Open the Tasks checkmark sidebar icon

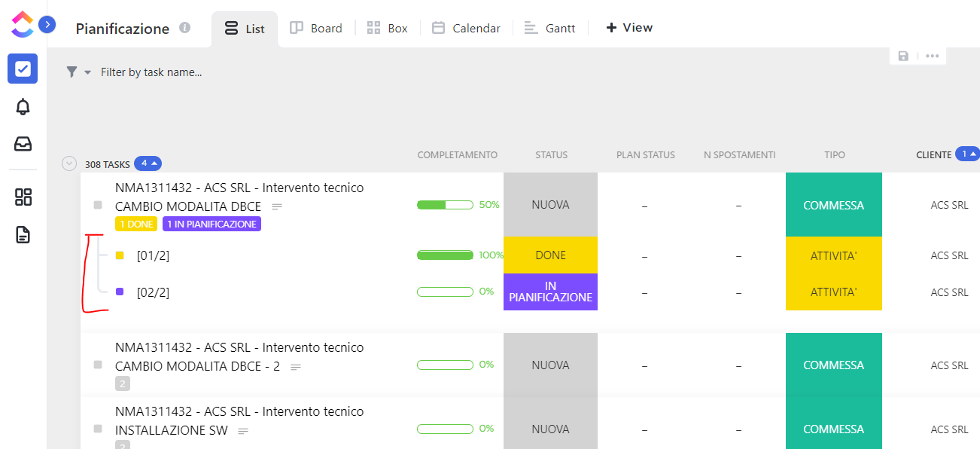tap(23, 69)
